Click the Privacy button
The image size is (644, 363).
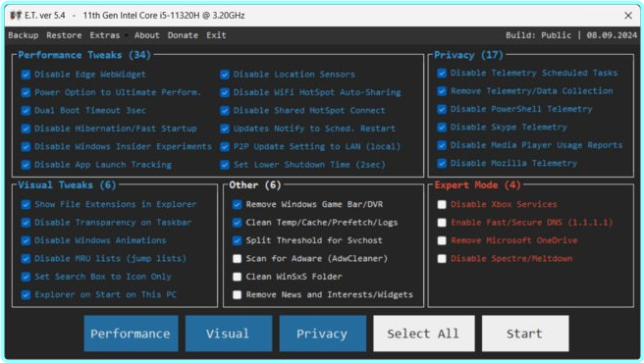322,334
